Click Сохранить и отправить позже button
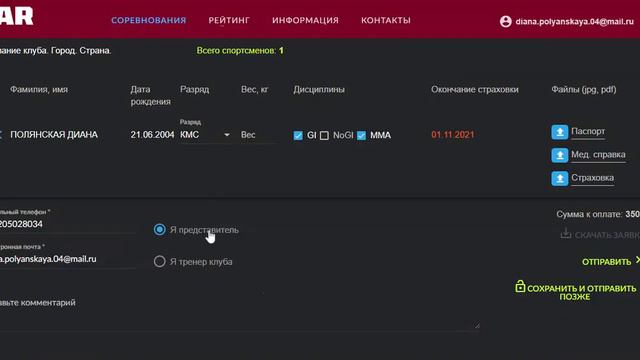The height and width of the screenshot is (360, 640). (x=576, y=291)
